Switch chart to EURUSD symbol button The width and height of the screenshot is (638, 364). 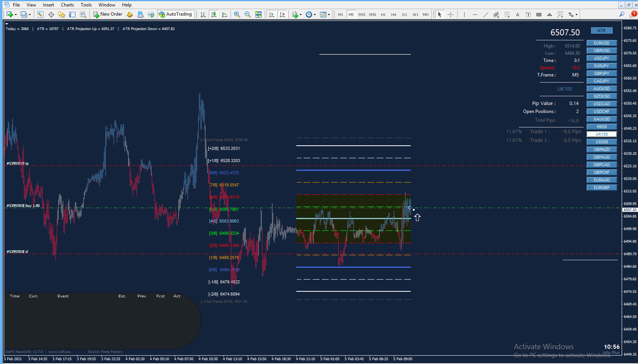[601, 43]
